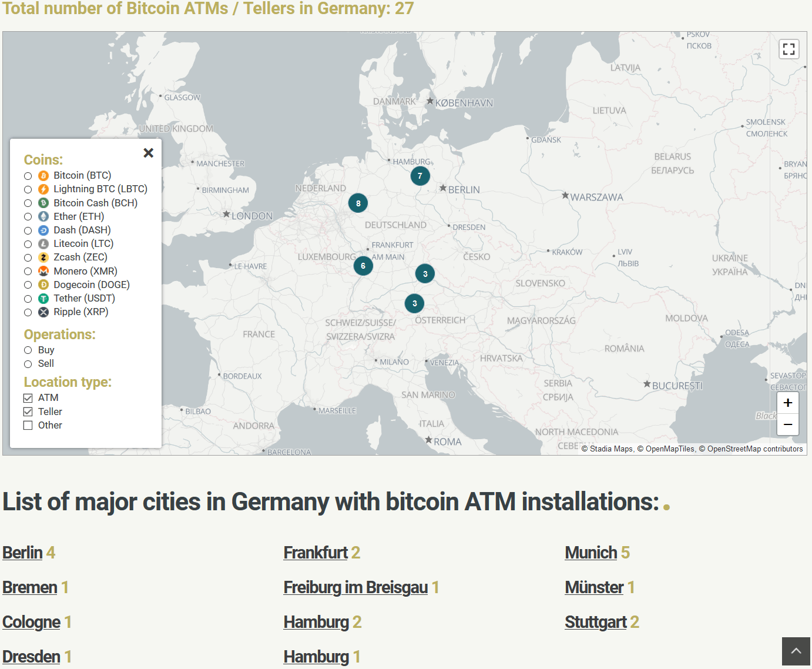Click the scroll-to-top arrow button
The image size is (812, 669).
click(796, 651)
